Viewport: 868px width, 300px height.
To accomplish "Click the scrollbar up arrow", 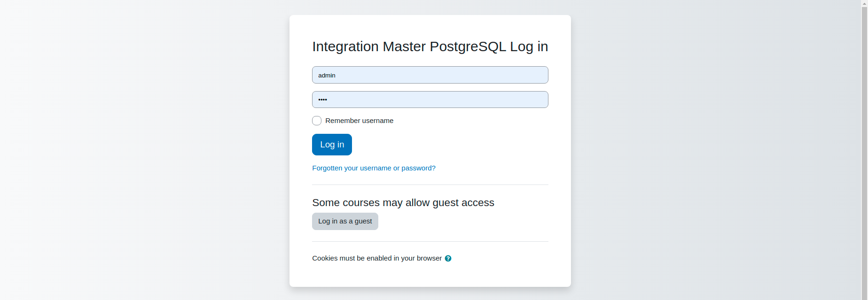I will click(864, 3).
